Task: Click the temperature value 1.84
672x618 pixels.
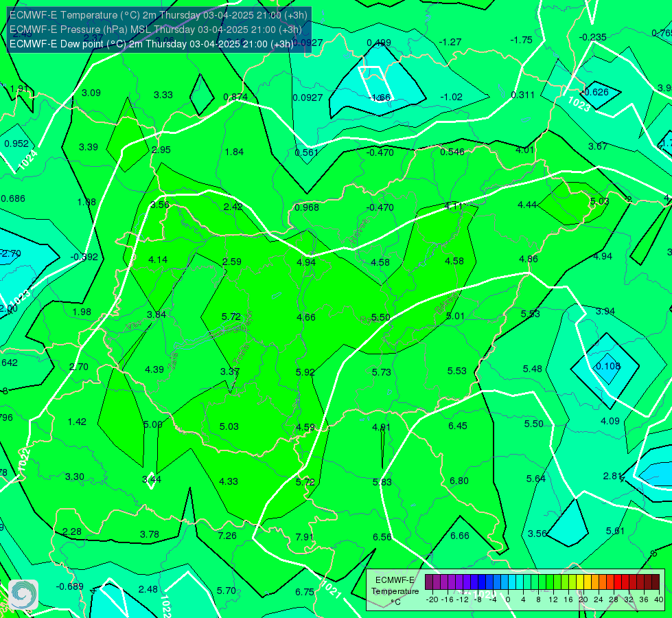Action: click(x=234, y=152)
